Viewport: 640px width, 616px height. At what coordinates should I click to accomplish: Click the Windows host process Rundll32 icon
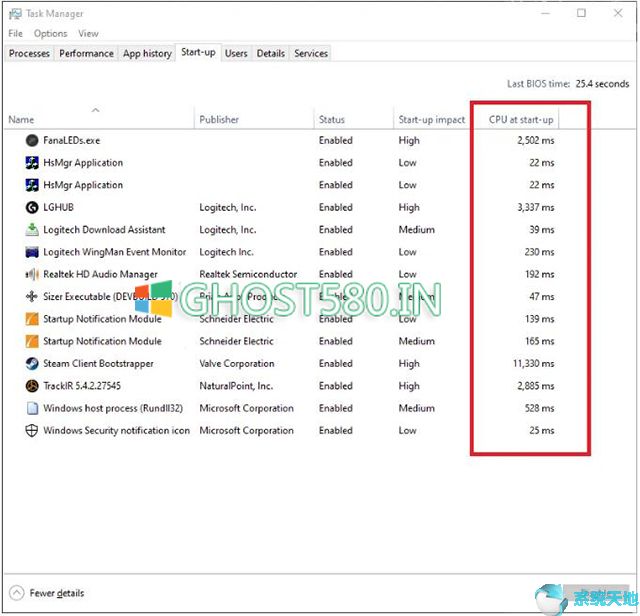(x=32, y=408)
